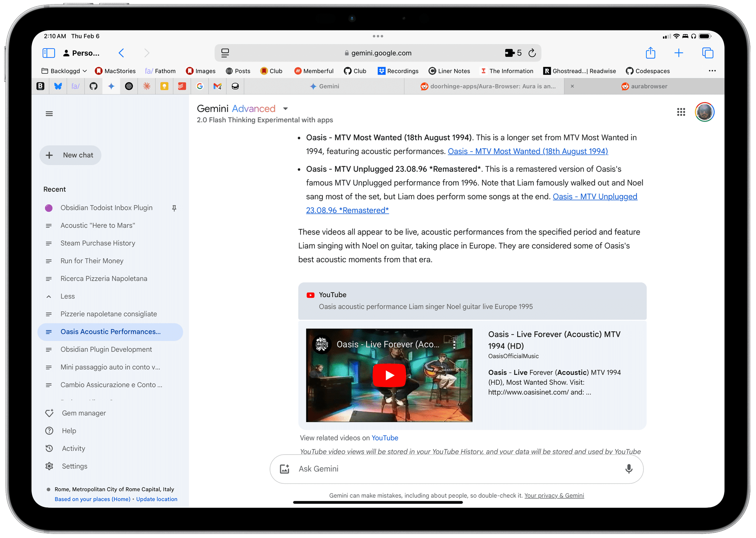This screenshot has height=538, width=756.
Task: Play the Oasis Live Forever YouTube video
Action: pyautogui.click(x=389, y=375)
